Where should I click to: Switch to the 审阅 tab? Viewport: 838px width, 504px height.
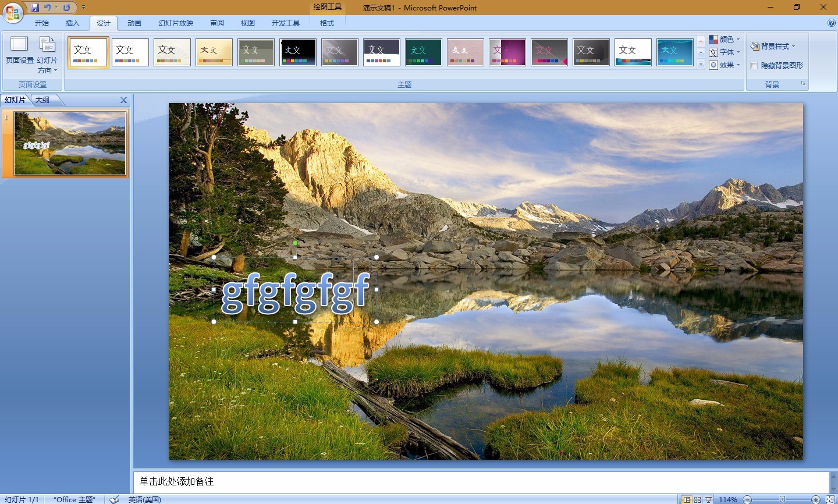[217, 23]
